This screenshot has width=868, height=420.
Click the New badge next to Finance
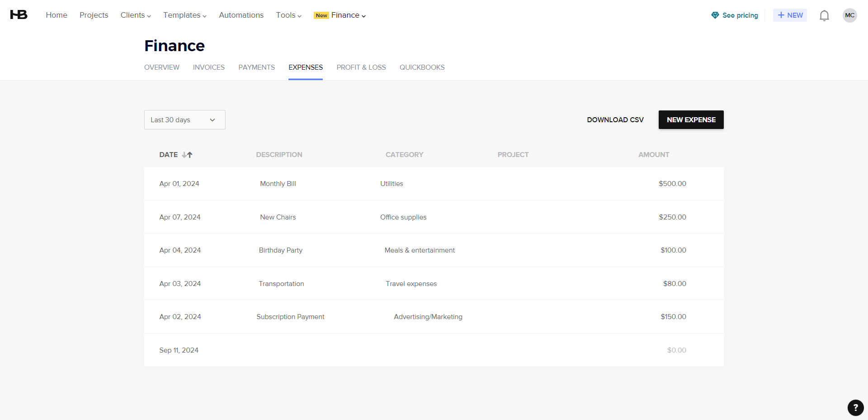[321, 15]
